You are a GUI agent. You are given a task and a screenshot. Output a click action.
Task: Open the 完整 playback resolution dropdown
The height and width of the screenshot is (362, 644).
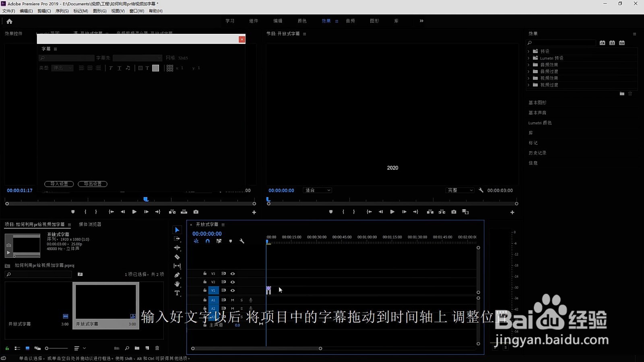460,190
